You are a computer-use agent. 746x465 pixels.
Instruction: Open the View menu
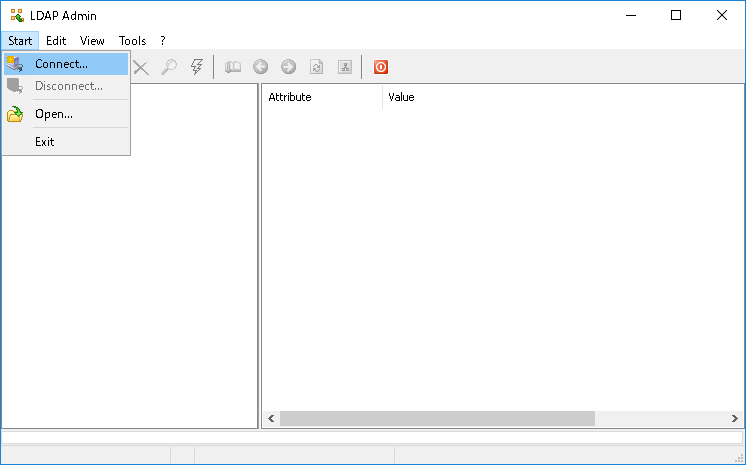[x=92, y=41]
